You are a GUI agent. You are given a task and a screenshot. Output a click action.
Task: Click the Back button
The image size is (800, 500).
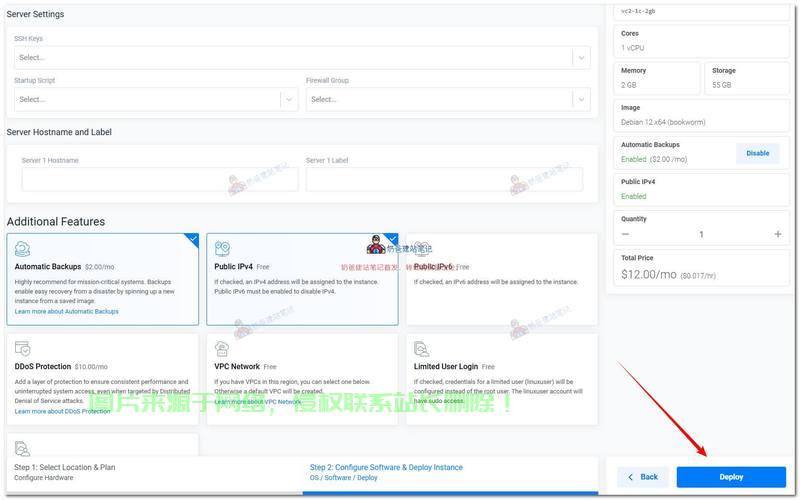click(x=642, y=477)
